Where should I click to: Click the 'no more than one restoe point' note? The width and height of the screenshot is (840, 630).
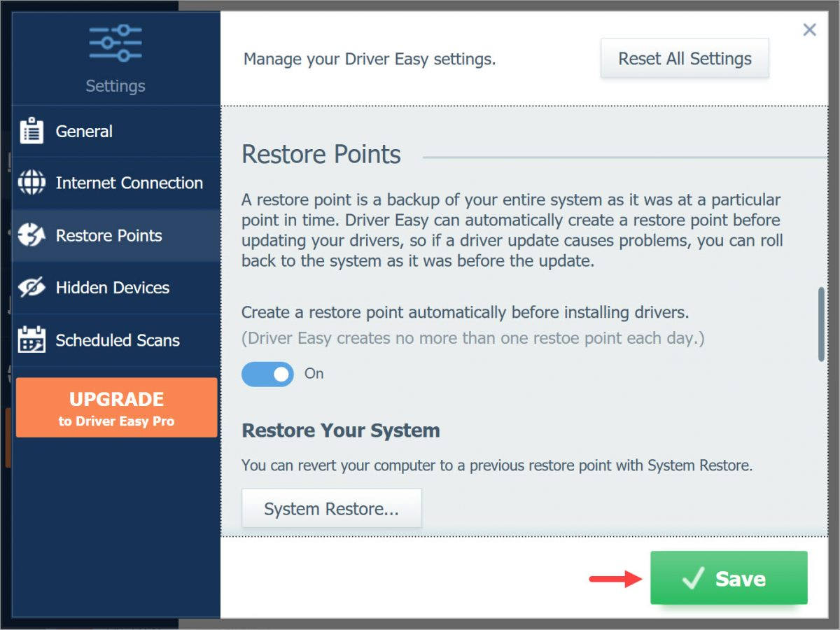click(x=473, y=339)
